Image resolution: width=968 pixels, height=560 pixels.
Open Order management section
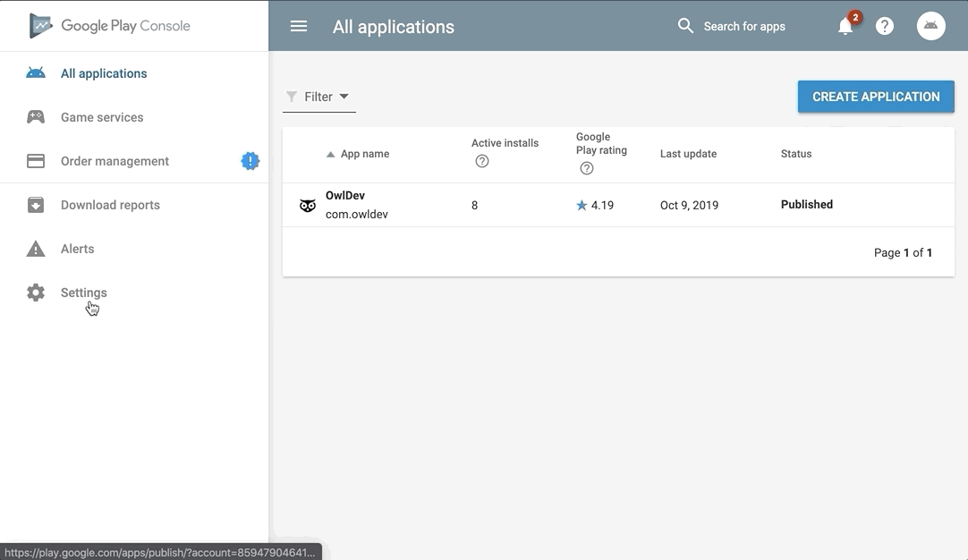click(x=115, y=161)
